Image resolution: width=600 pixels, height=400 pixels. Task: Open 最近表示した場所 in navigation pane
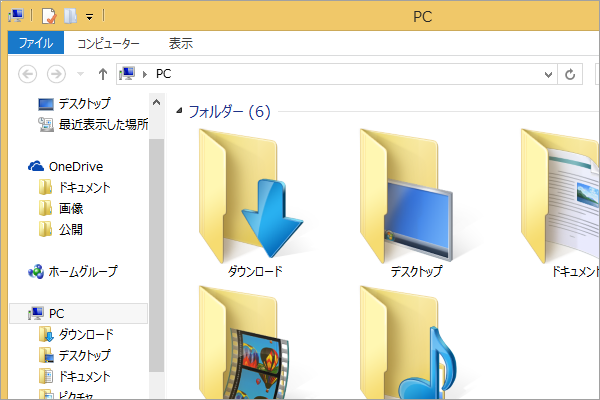pyautogui.click(x=93, y=124)
